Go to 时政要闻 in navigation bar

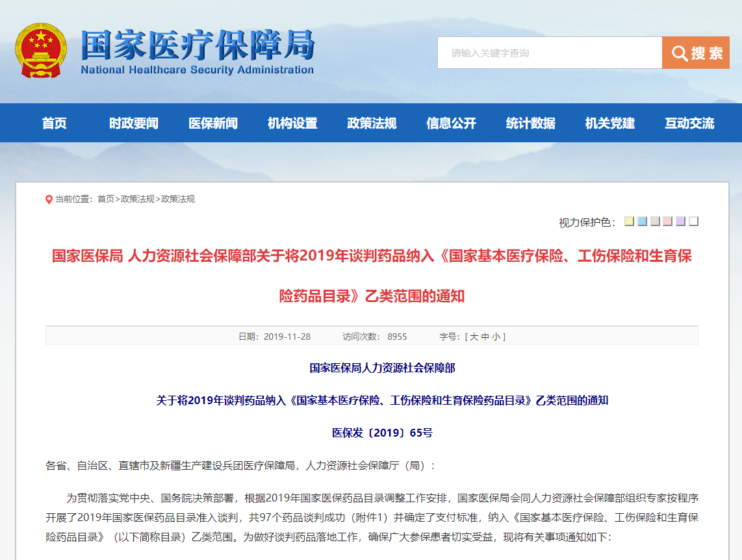click(134, 123)
